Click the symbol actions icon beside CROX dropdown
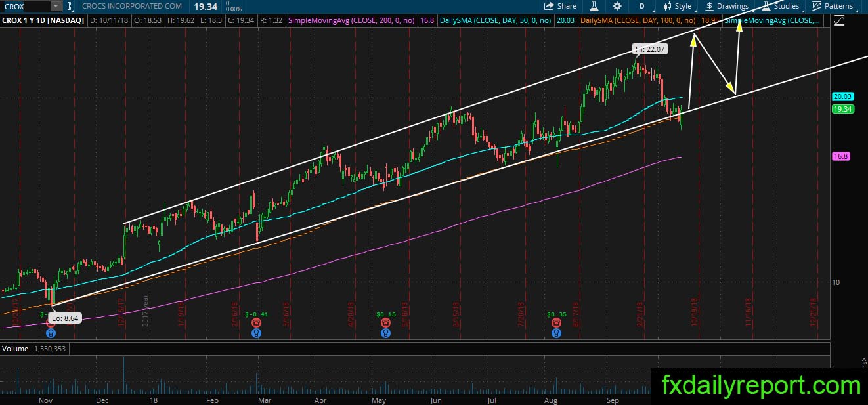Image resolution: width=868 pixels, height=405 pixels. coord(70,6)
